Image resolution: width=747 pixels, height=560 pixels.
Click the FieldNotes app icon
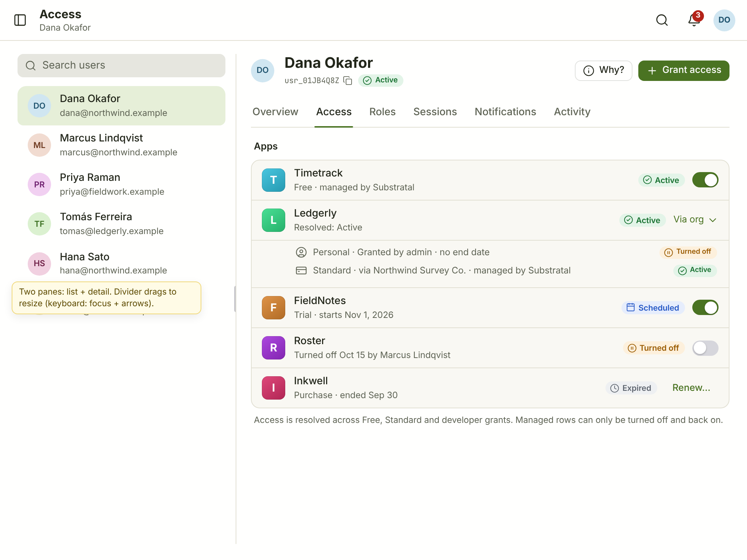274,308
